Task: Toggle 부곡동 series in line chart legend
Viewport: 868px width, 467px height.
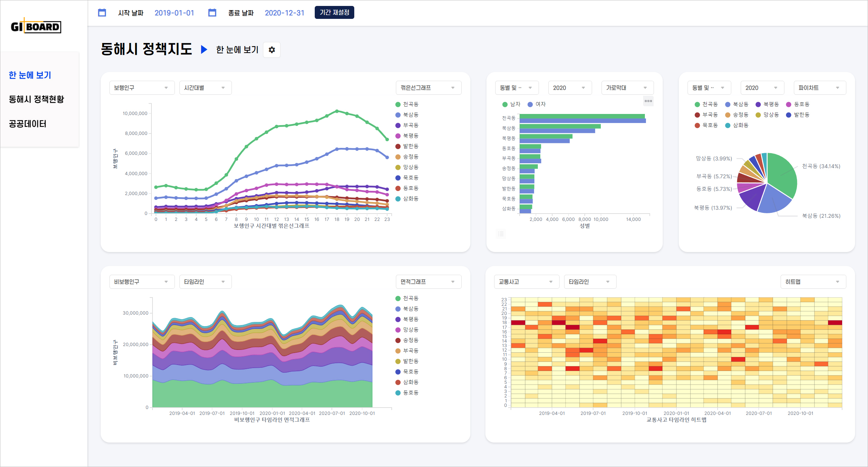Action: point(407,125)
